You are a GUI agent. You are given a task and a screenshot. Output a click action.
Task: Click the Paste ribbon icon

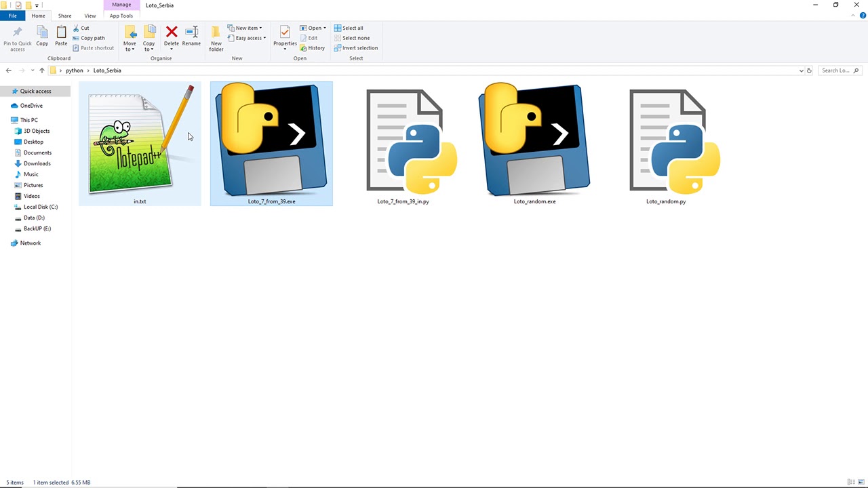tap(61, 36)
